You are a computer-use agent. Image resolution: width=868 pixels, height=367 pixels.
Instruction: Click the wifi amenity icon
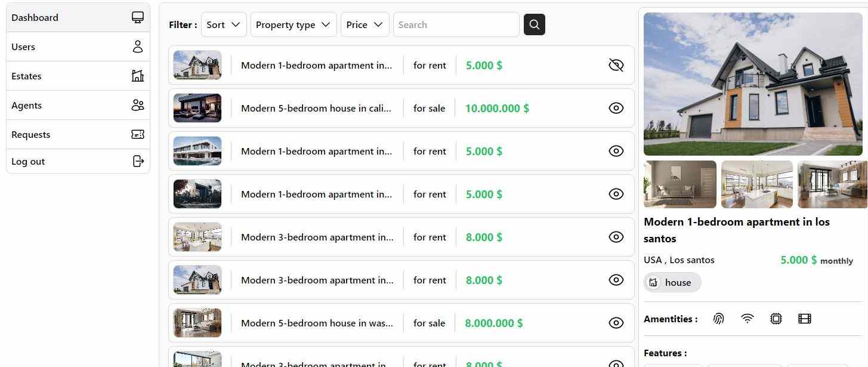click(x=747, y=319)
